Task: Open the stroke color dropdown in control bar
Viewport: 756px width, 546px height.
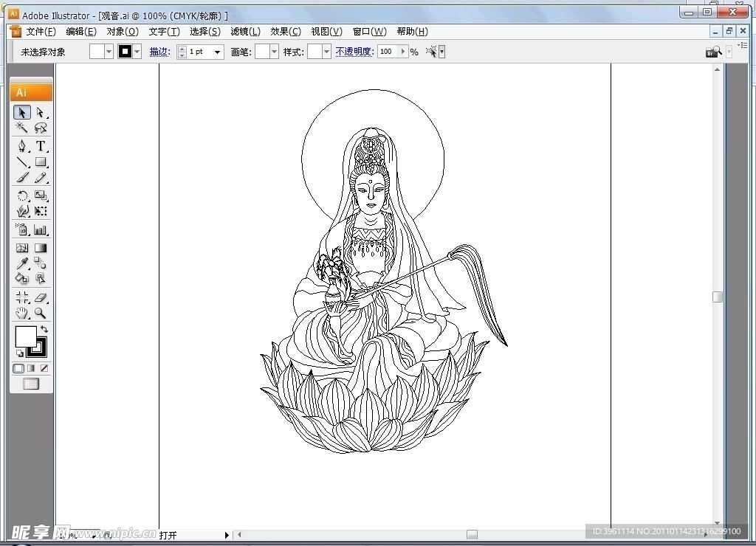Action: (137, 52)
